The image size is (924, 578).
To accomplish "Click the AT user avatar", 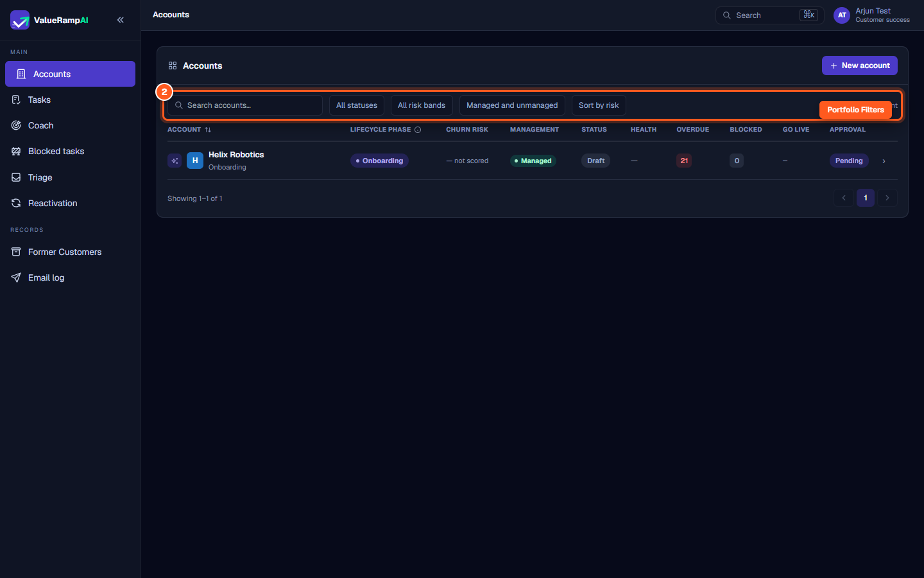I will (842, 15).
